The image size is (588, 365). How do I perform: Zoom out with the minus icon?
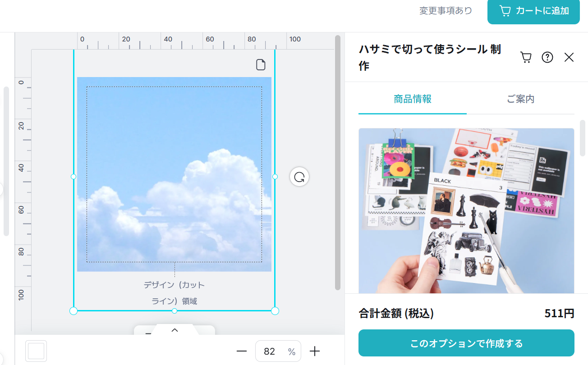(242, 351)
